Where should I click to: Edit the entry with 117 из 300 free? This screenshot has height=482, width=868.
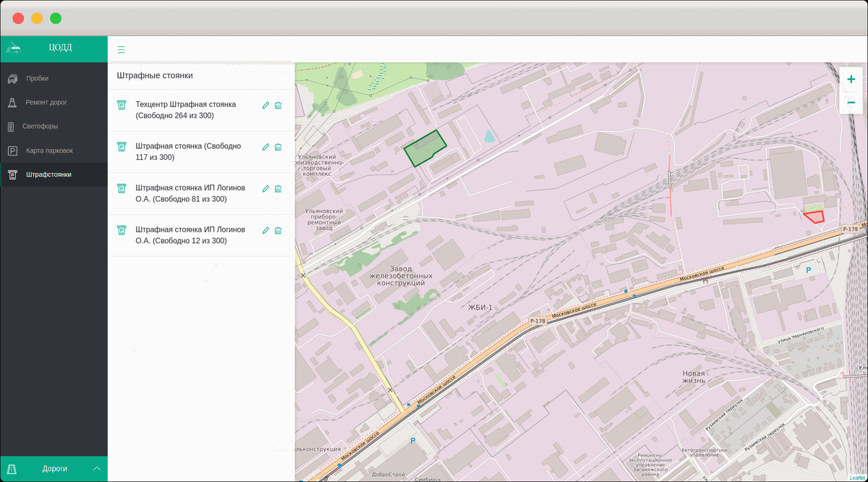[x=265, y=147]
